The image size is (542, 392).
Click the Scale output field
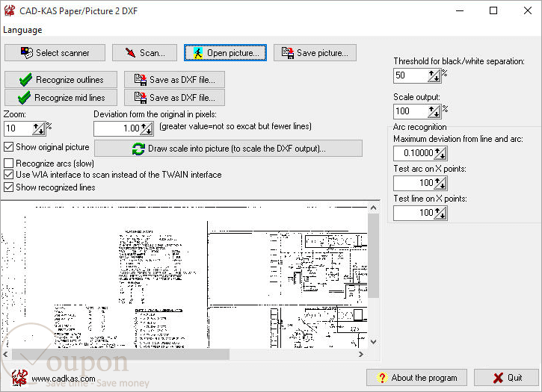click(x=410, y=111)
